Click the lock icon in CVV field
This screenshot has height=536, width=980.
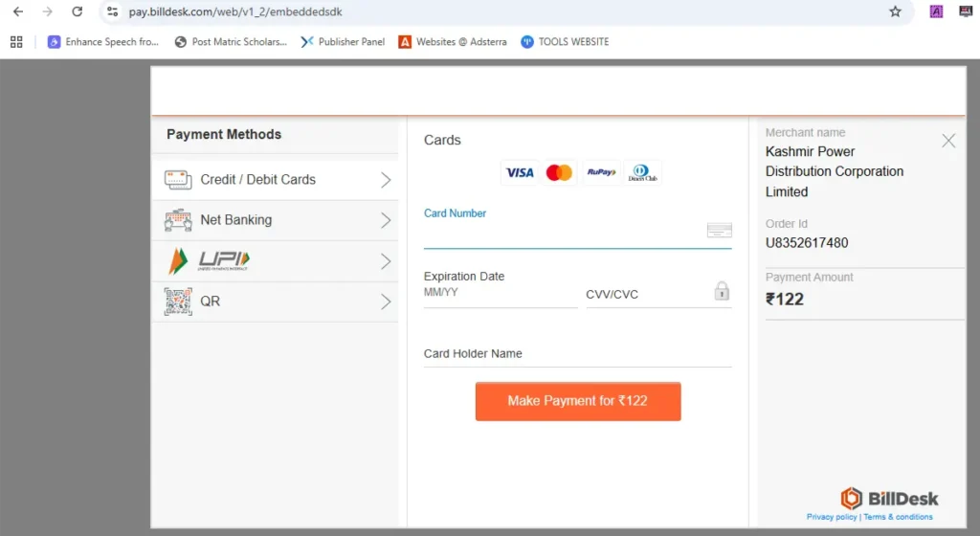pos(722,291)
